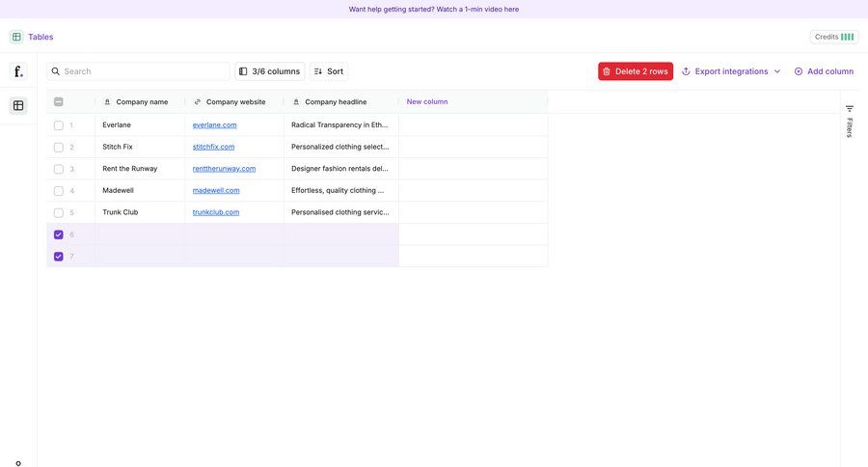
Task: Open the Tables breadcrumb tab
Action: [x=41, y=37]
